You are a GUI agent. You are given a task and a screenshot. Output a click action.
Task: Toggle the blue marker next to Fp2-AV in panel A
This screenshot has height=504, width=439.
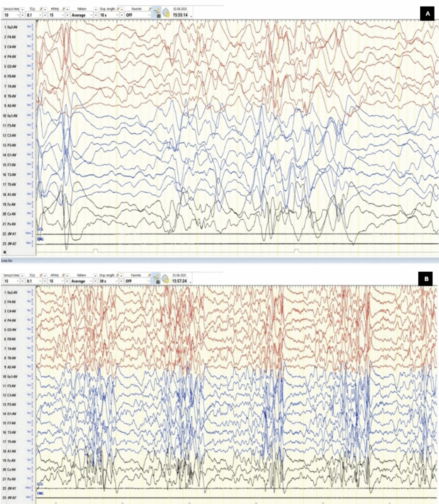point(29,27)
